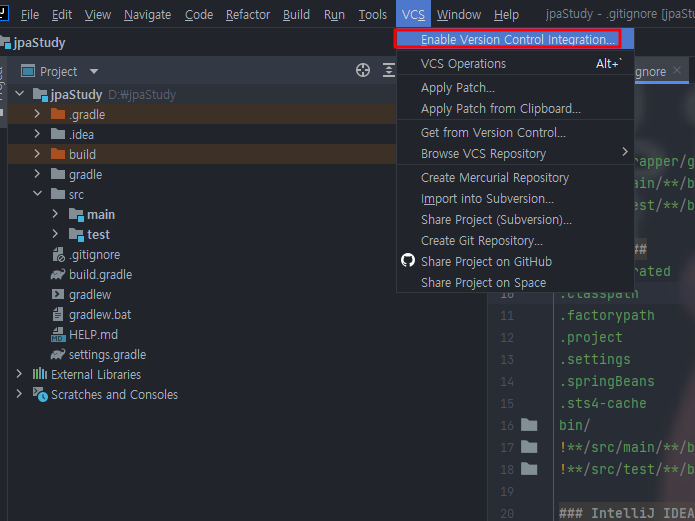Open the Navigate menu
This screenshot has height=521, width=695.
[x=147, y=15]
